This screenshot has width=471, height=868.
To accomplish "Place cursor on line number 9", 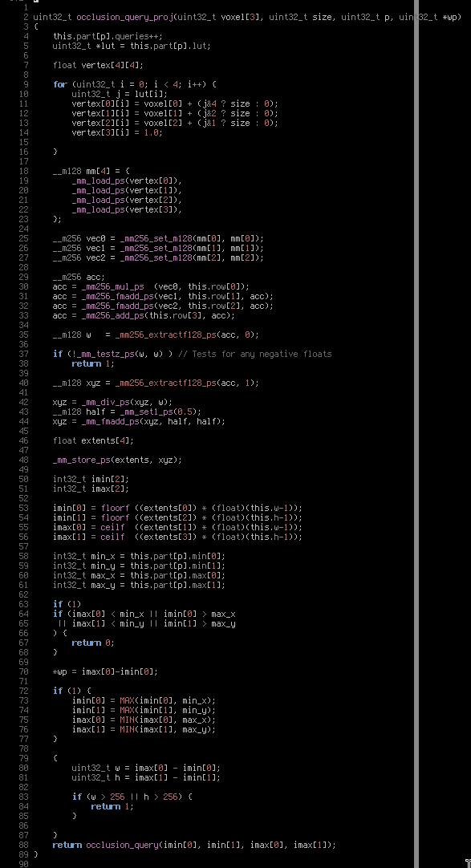I will (x=26, y=85).
